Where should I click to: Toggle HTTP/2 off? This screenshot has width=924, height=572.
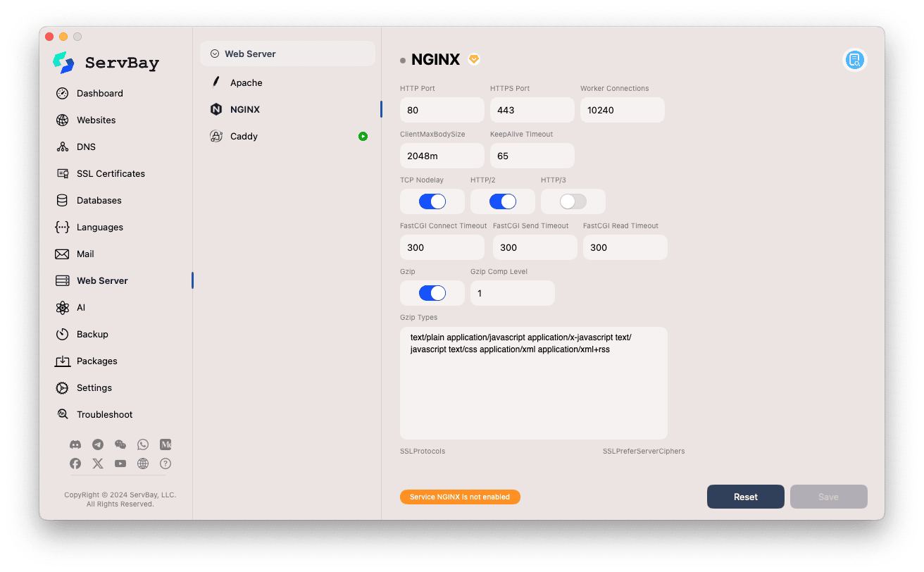click(502, 201)
